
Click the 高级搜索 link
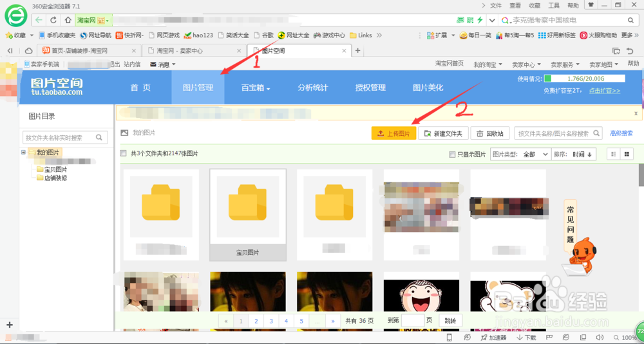621,133
